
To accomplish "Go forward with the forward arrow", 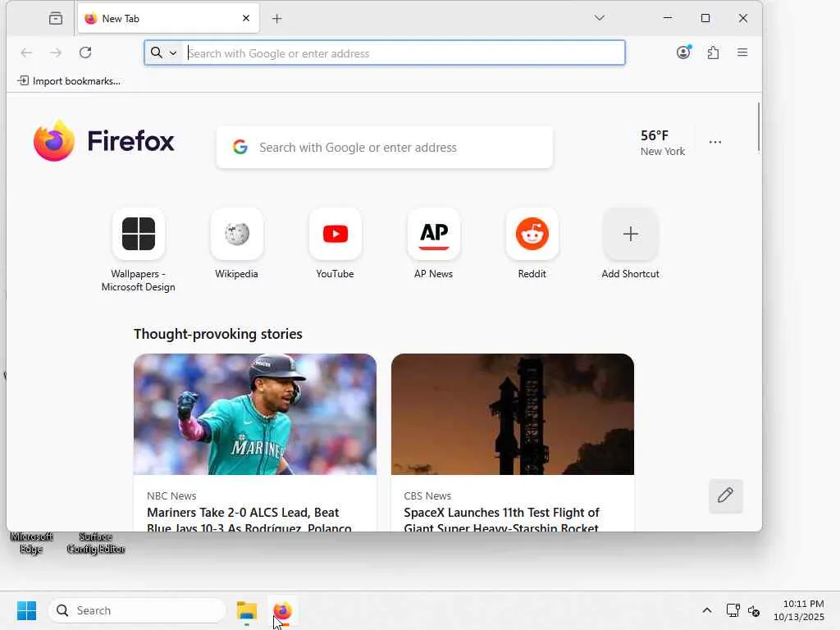I will point(56,52).
